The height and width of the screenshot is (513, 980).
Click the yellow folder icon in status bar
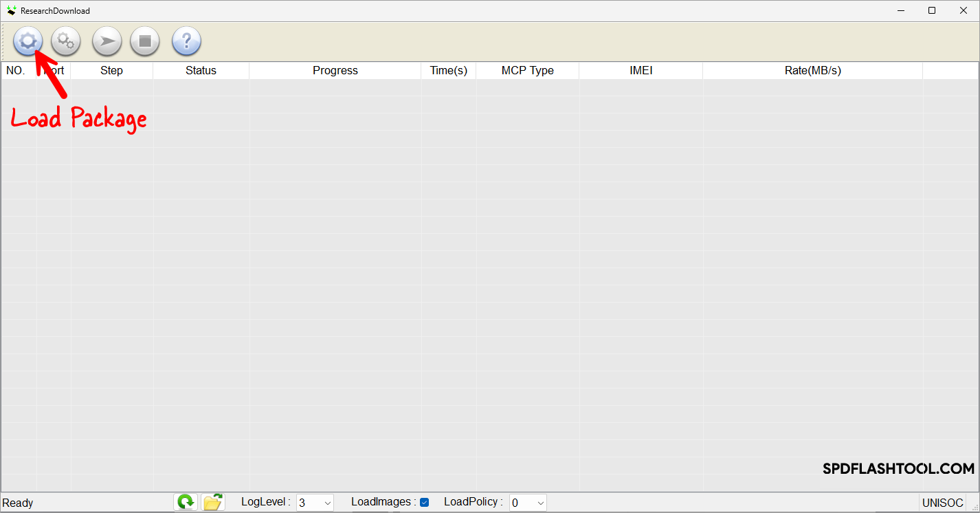coord(213,503)
